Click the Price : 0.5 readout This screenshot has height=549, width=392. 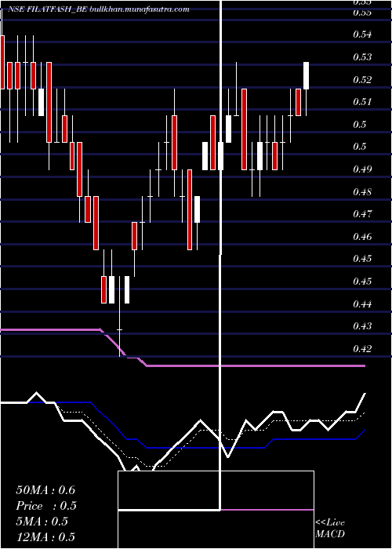46,506
